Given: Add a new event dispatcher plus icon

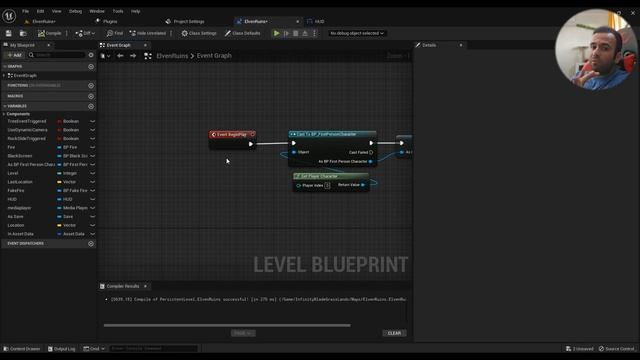Looking at the screenshot, I should coord(91,243).
